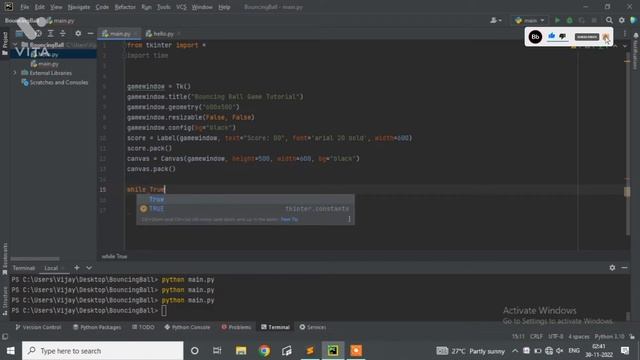Open the View menu
640x360 pixels.
click(x=56, y=7)
